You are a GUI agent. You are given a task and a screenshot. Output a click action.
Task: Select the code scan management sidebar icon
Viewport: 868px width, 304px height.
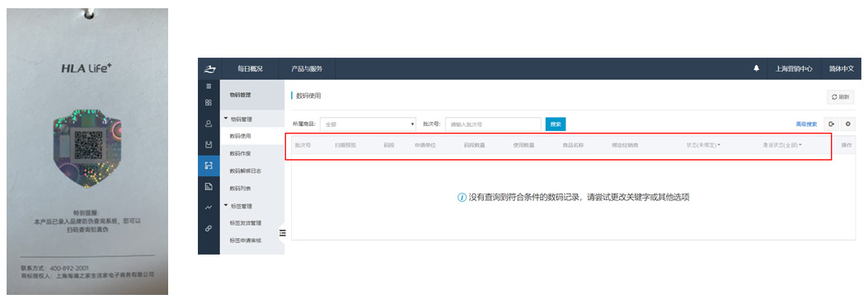click(x=209, y=166)
